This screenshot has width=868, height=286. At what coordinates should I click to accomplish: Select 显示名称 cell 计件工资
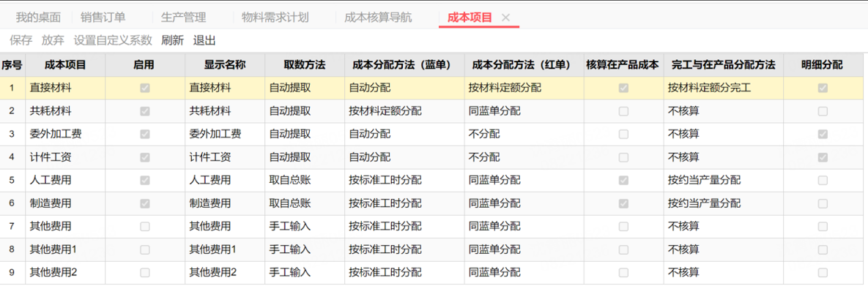pos(225,157)
